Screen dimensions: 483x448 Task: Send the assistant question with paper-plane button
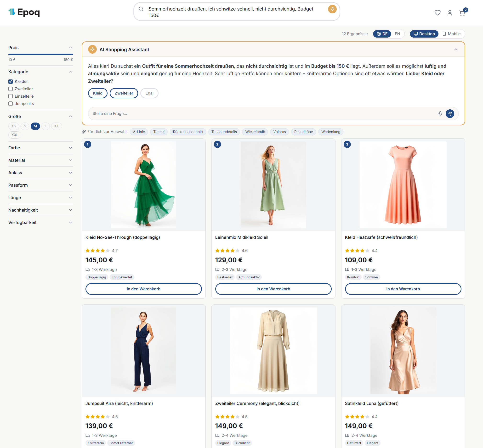tap(450, 113)
